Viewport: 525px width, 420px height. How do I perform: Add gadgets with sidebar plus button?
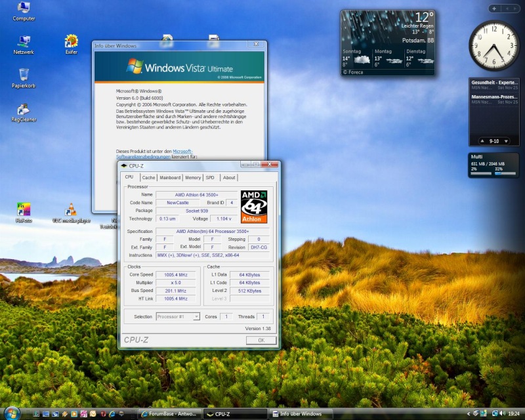point(495,9)
